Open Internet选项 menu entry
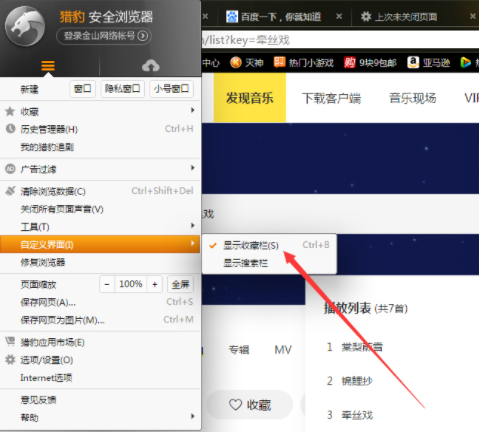Image resolution: width=479 pixels, height=432 pixels. (x=100, y=378)
